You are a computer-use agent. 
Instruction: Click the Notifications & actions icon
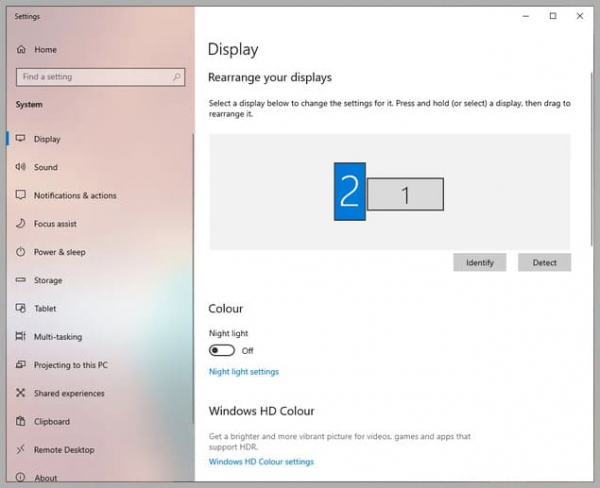click(x=21, y=195)
